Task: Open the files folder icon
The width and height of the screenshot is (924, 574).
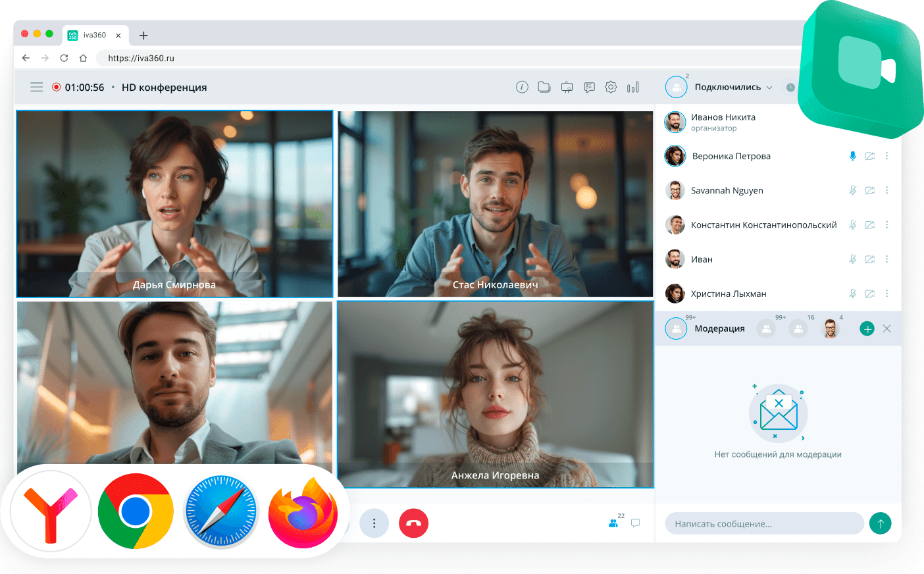Action: point(544,87)
